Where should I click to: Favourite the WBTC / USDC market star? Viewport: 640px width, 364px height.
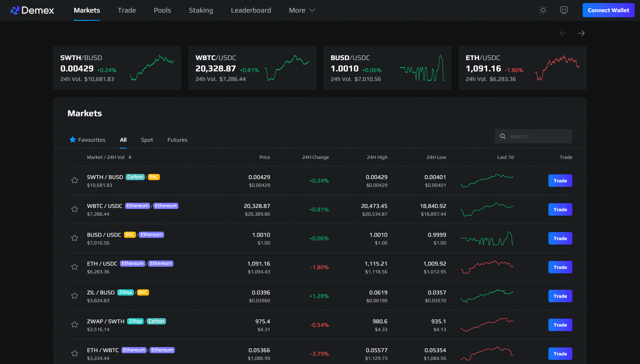pyautogui.click(x=75, y=209)
